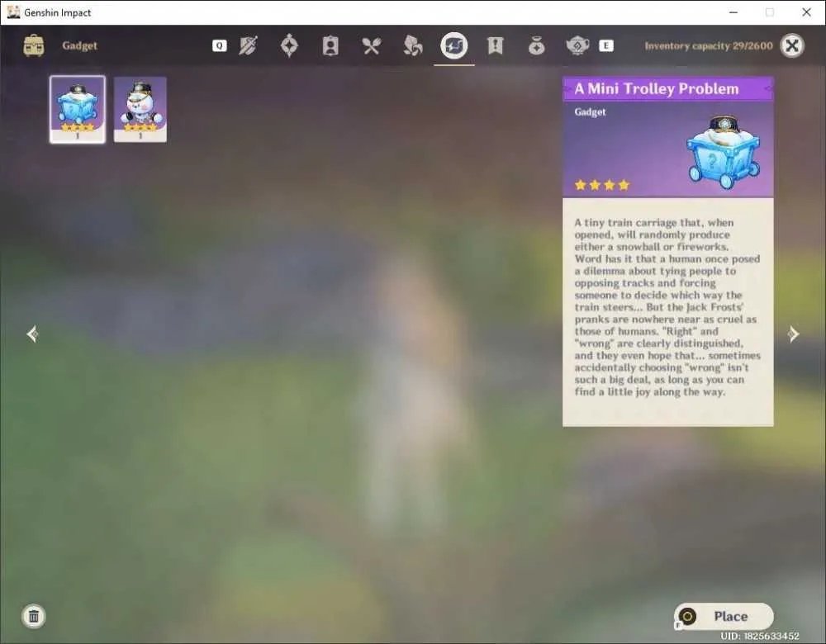This screenshot has width=826, height=644.
Task: Select the snowman gadget item thumbnail
Action: [140, 110]
